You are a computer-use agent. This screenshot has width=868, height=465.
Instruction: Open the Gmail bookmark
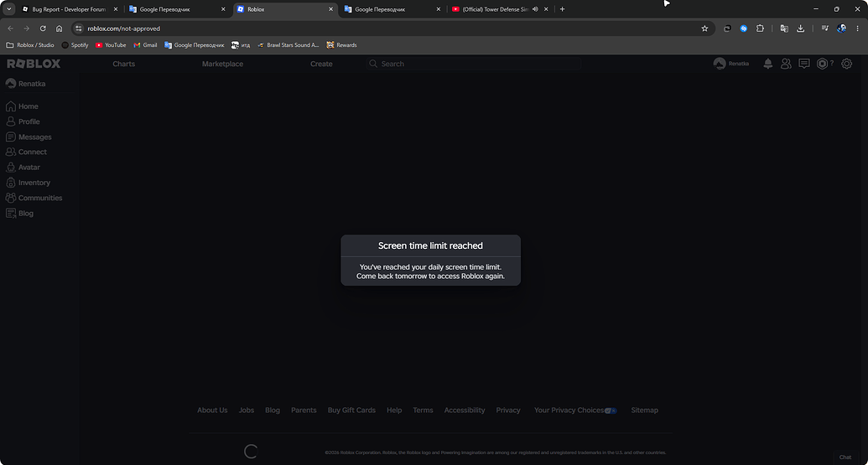tap(146, 44)
